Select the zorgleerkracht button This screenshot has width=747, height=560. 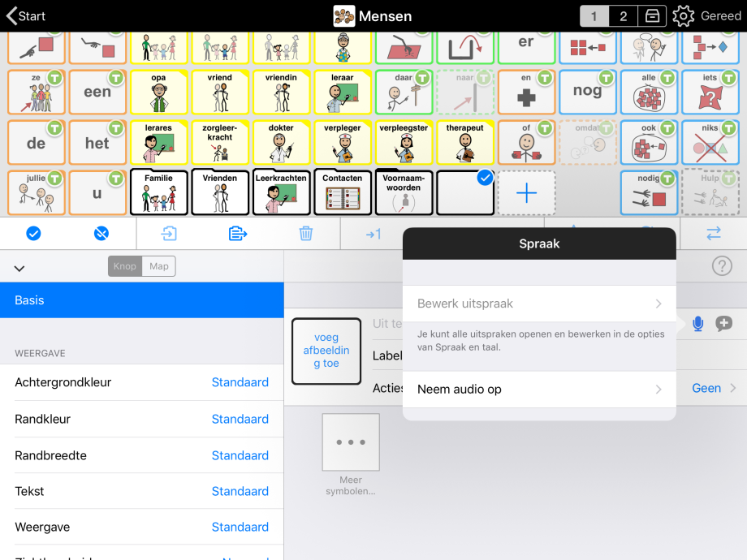coord(220,142)
